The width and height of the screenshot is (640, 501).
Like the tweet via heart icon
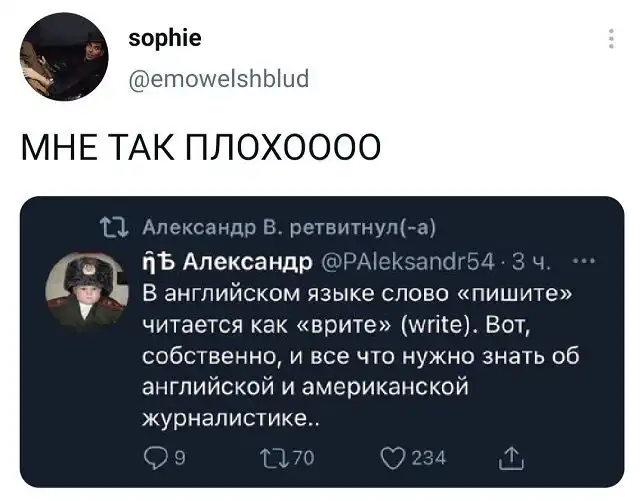coord(393,458)
